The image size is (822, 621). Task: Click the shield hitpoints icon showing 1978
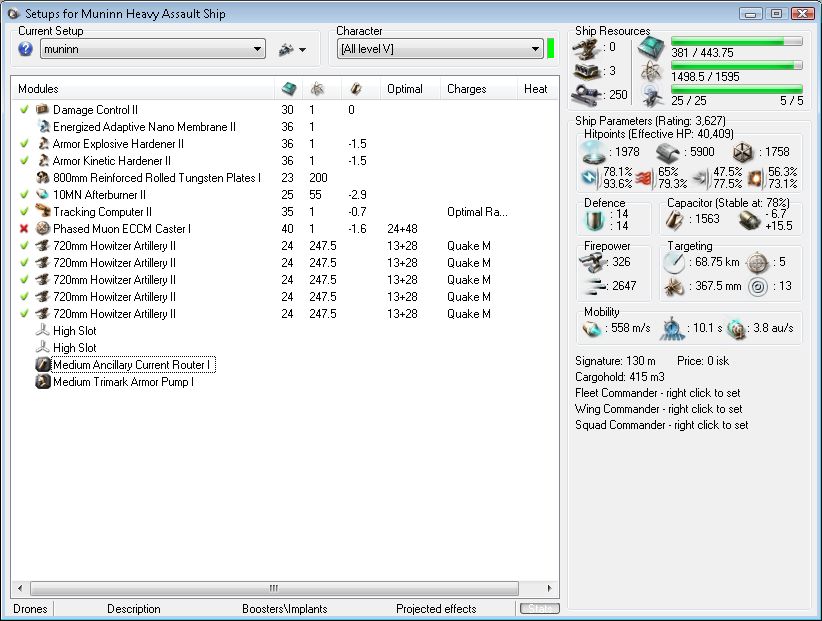pyautogui.click(x=594, y=152)
